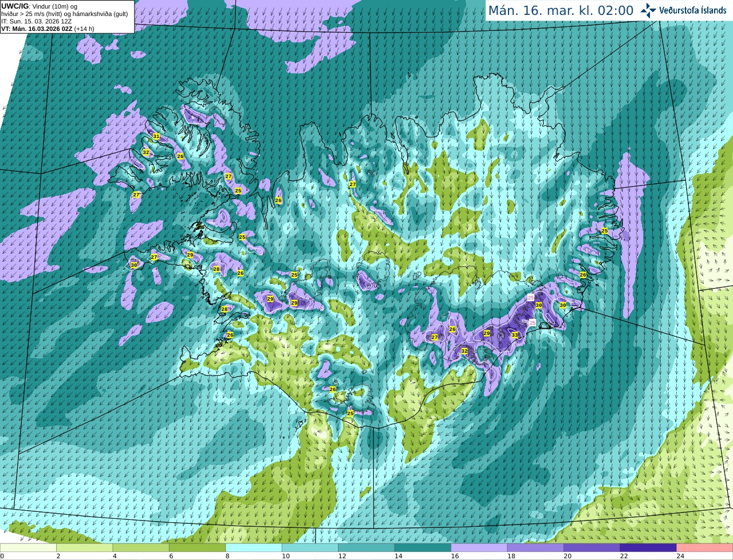Pick the 6–8 m/s color swatch
The height and width of the screenshot is (560, 733).
point(197,547)
